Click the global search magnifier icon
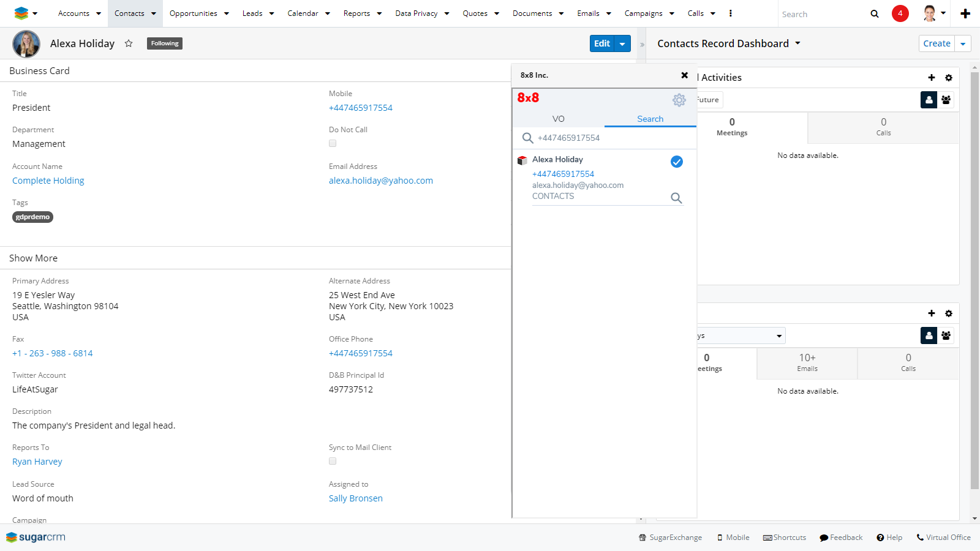This screenshot has width=980, height=551. tap(875, 13)
